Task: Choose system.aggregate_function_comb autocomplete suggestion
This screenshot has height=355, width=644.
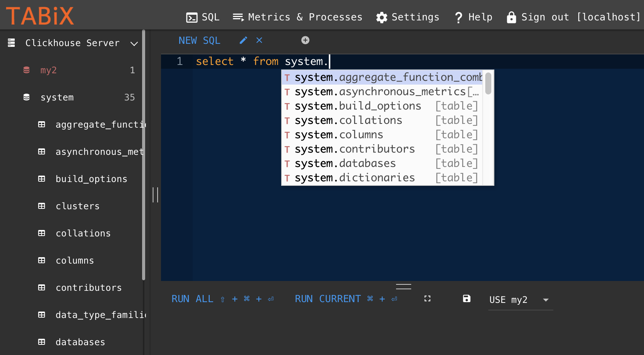Action: coord(382,77)
